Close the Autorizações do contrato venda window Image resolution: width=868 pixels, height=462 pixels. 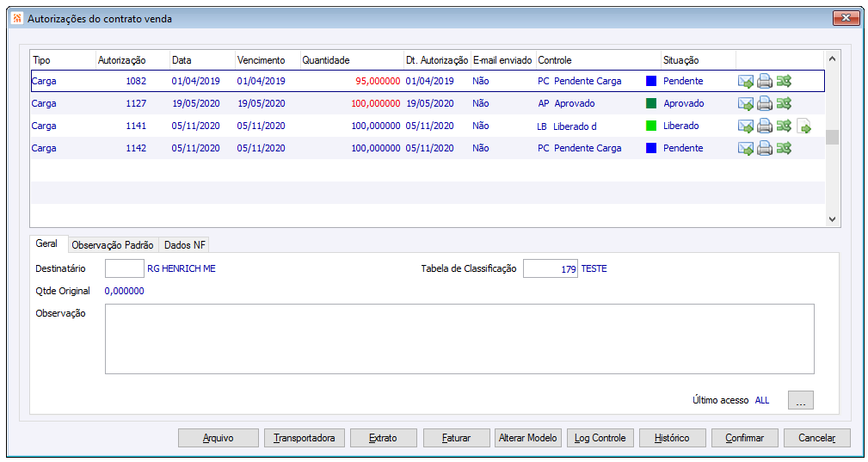(846, 18)
